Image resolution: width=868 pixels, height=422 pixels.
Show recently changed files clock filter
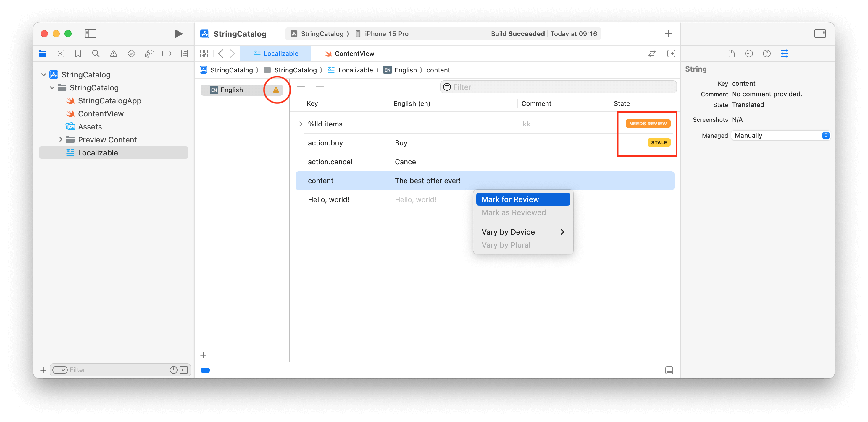pos(173,370)
